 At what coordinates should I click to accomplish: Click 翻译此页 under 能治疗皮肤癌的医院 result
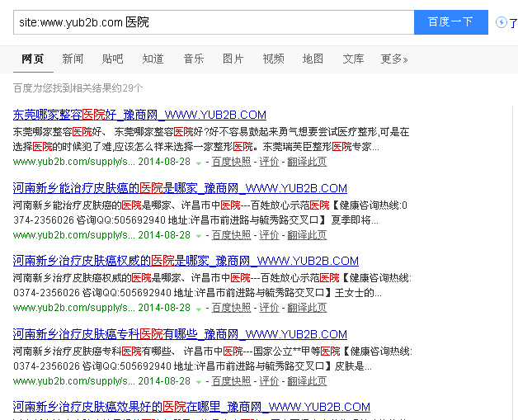(307, 235)
